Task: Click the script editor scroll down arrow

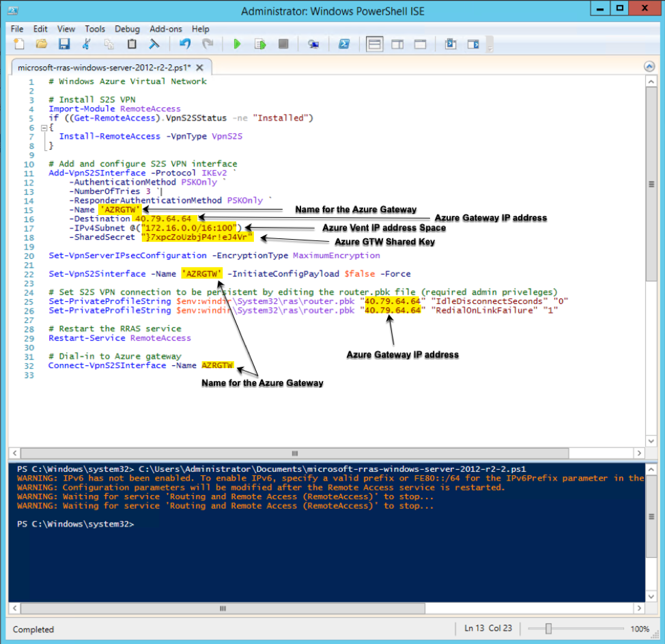Action: click(x=651, y=441)
